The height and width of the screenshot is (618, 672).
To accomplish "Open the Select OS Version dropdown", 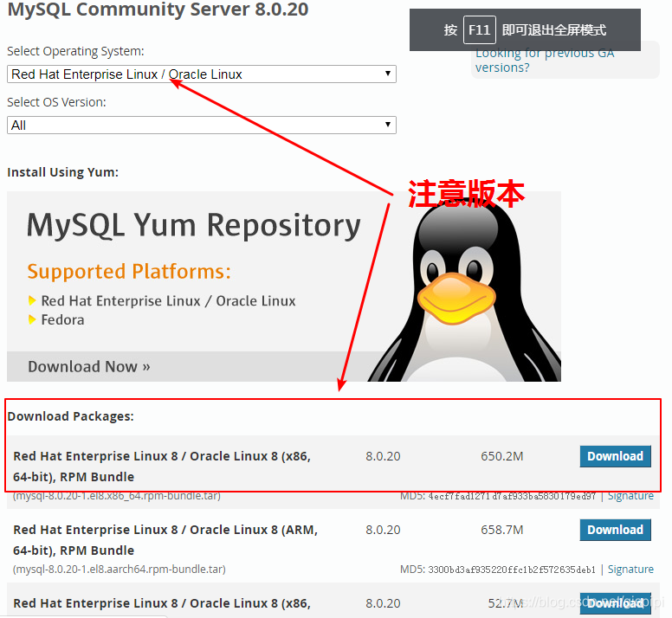I will (202, 125).
